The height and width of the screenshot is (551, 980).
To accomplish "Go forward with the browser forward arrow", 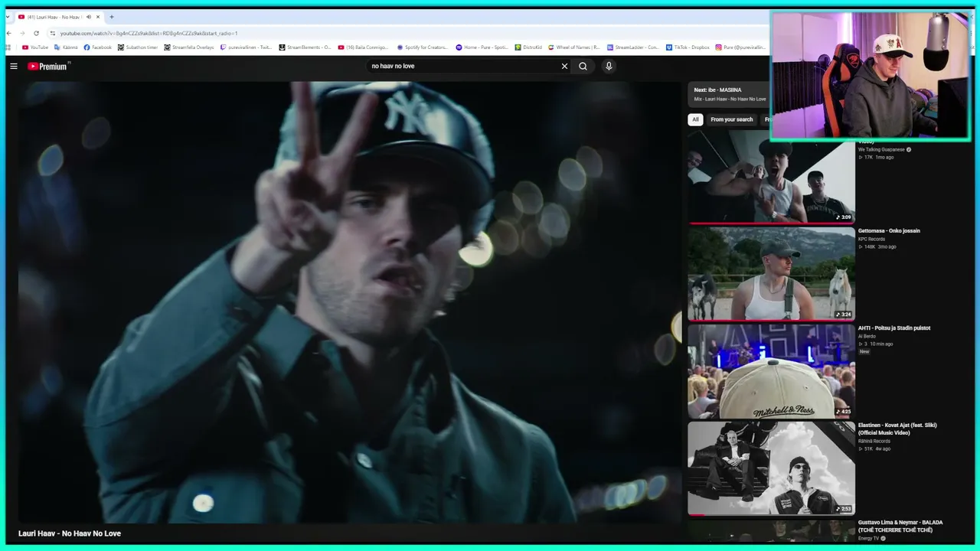I will click(x=22, y=34).
